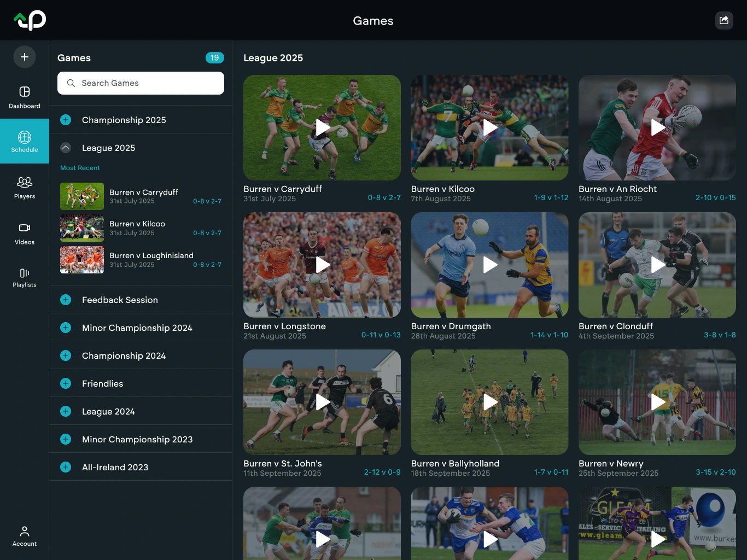
Task: Open the Schedule section
Action: (25, 141)
